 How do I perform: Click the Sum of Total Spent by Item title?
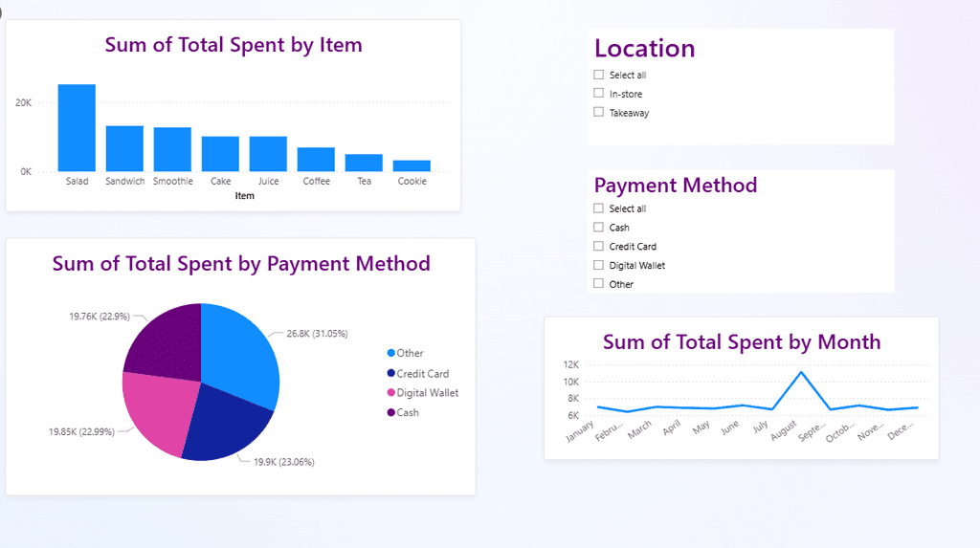point(234,45)
